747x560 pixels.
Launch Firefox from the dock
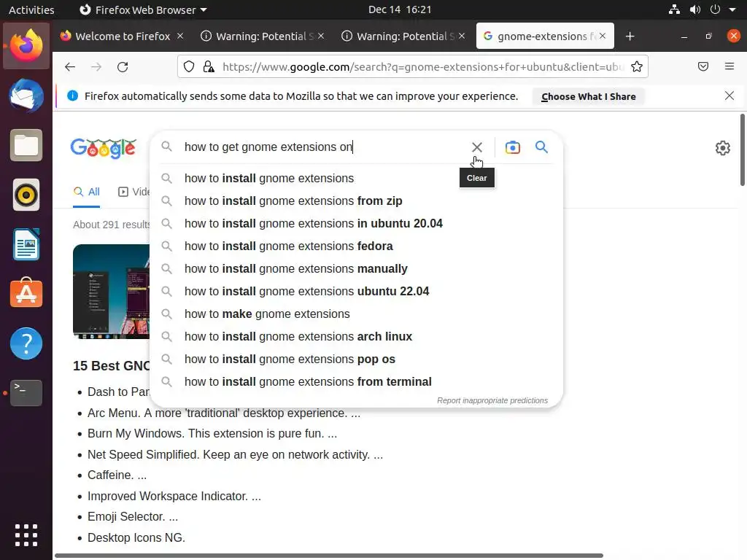point(26,46)
